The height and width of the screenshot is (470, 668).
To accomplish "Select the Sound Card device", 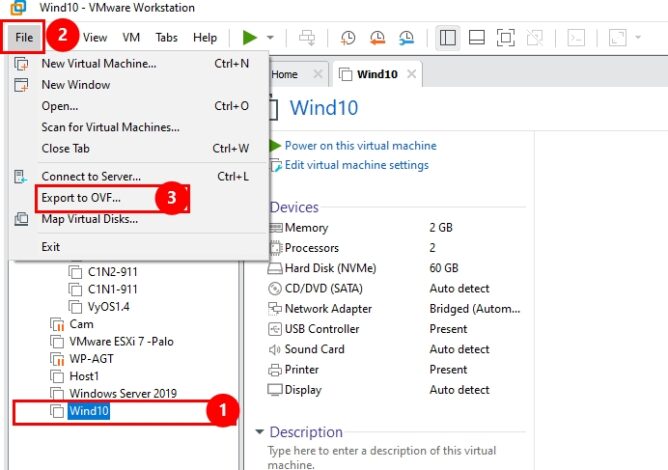I will 396,349.
